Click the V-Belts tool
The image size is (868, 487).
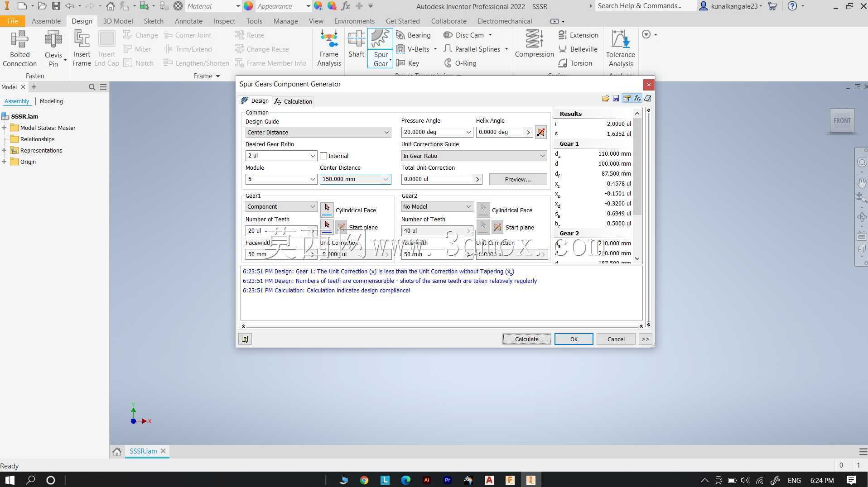(x=413, y=49)
